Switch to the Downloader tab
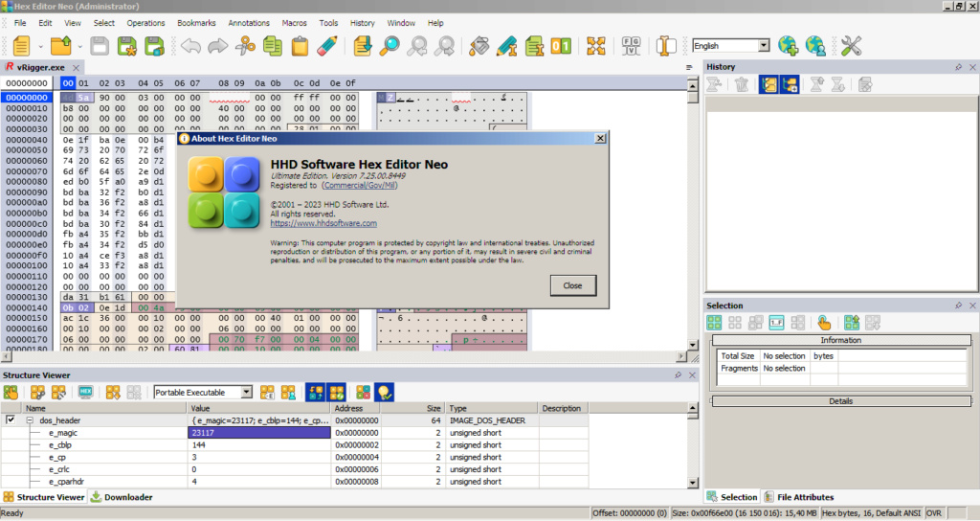The image size is (980, 521). (122, 497)
